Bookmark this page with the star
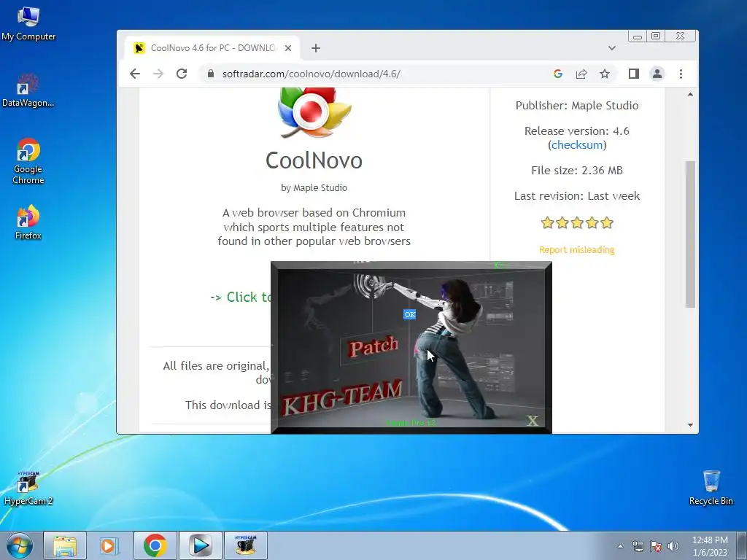The width and height of the screenshot is (747, 560). click(x=605, y=74)
